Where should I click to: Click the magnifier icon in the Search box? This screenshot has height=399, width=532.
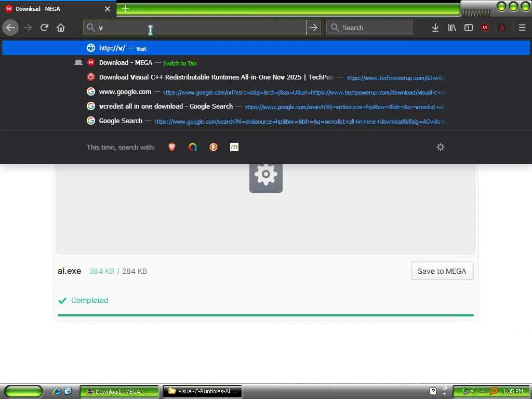335,28
